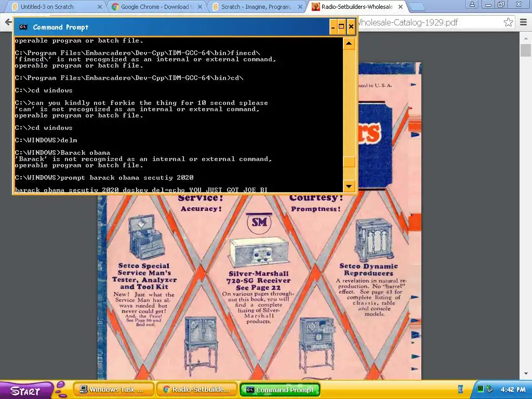532x399 pixels.
Task: Click the Command Prompt taskbar button
Action: point(280,390)
